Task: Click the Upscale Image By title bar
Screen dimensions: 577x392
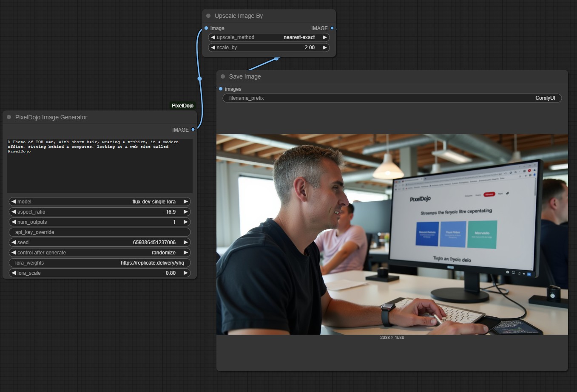Action: coord(269,16)
